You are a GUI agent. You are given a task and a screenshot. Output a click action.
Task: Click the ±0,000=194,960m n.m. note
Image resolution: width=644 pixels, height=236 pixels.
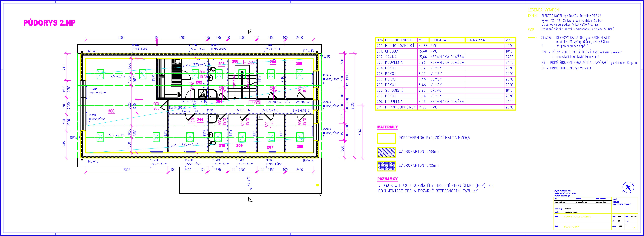[563, 191]
